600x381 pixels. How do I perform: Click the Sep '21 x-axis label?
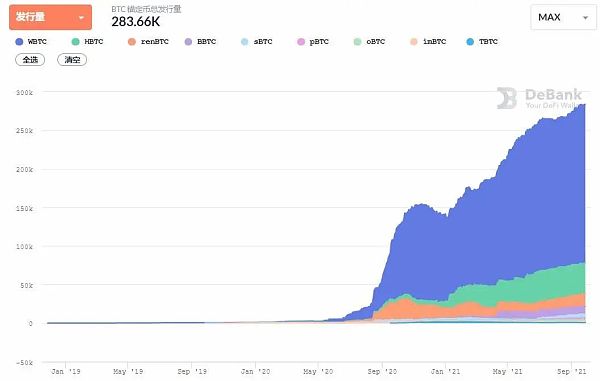[571, 371]
